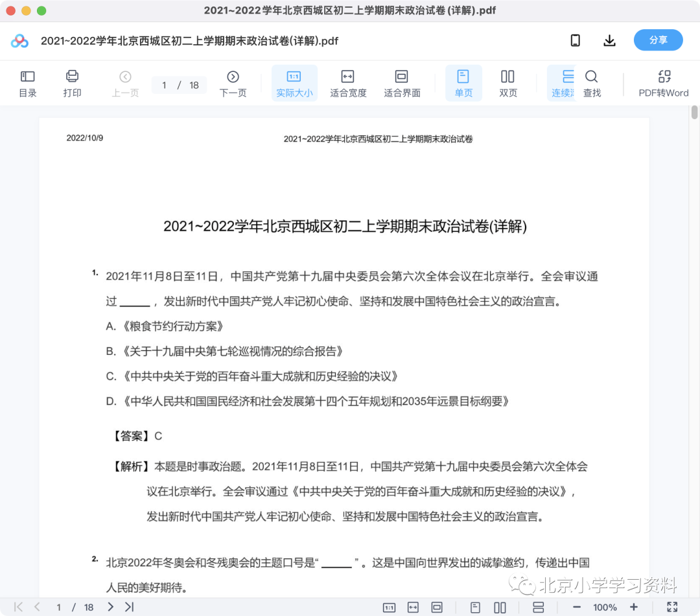
Task: Toggle continuous scroll icon in bottom bar
Action: click(539, 607)
